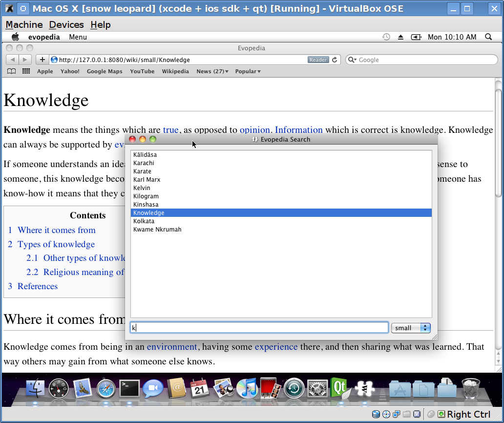
Task: Expand the Popular bookmarks dropdown
Action: click(x=248, y=71)
